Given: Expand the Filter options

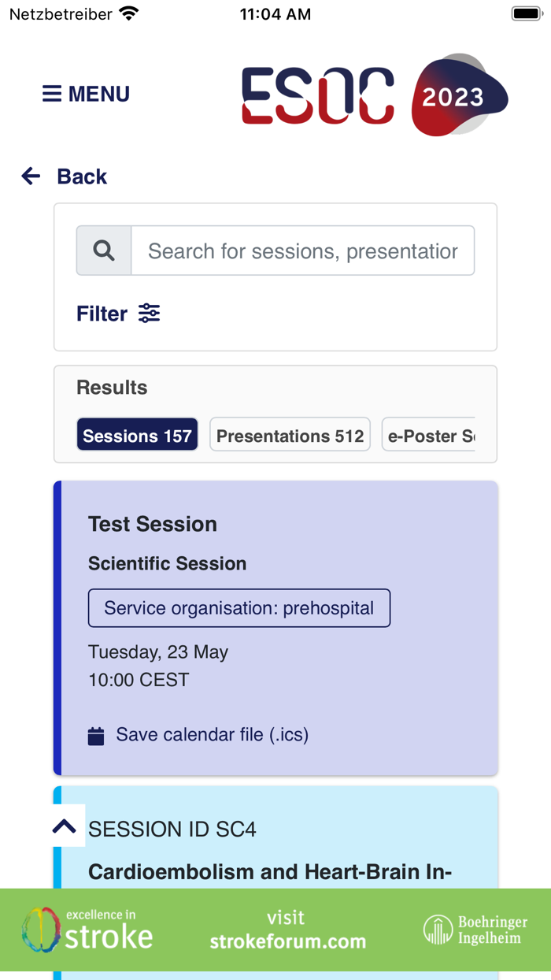Looking at the screenshot, I should (x=102, y=314).
